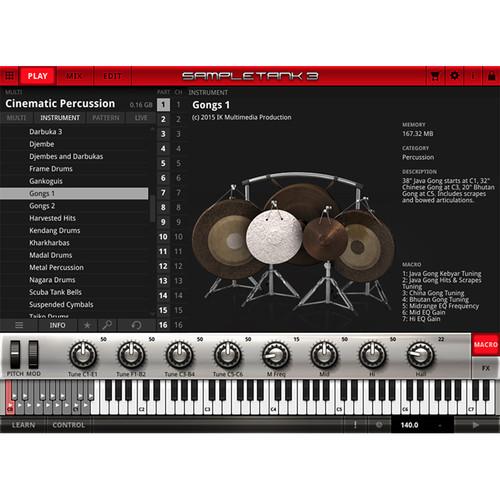Open the settings gear icon
The width and height of the screenshot is (500, 500).
click(x=454, y=76)
